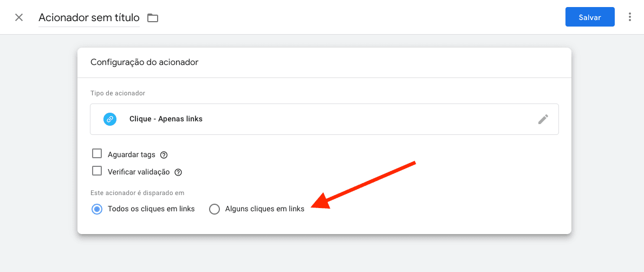The image size is (644, 272).
Task: Open help icon next to Aguardar tags
Action: pyautogui.click(x=164, y=155)
